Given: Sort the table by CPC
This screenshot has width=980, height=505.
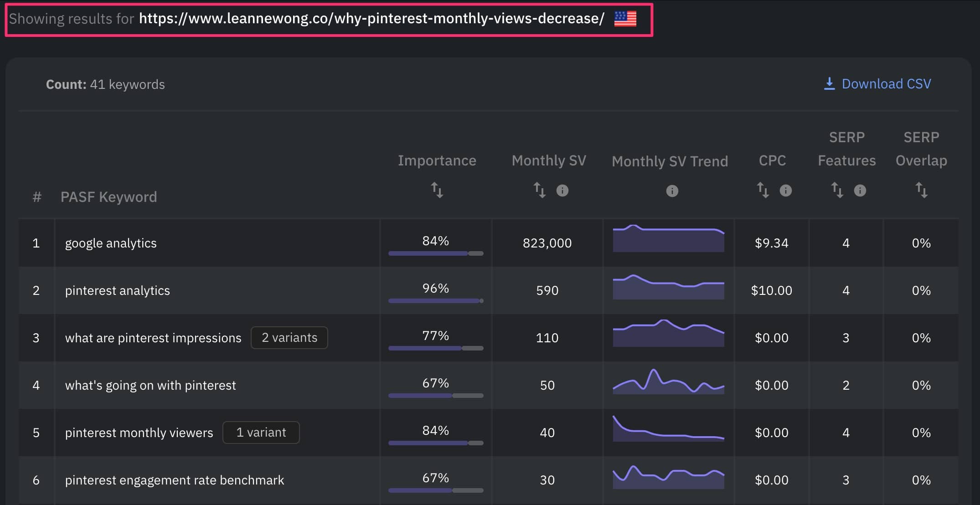Looking at the screenshot, I should click(763, 190).
